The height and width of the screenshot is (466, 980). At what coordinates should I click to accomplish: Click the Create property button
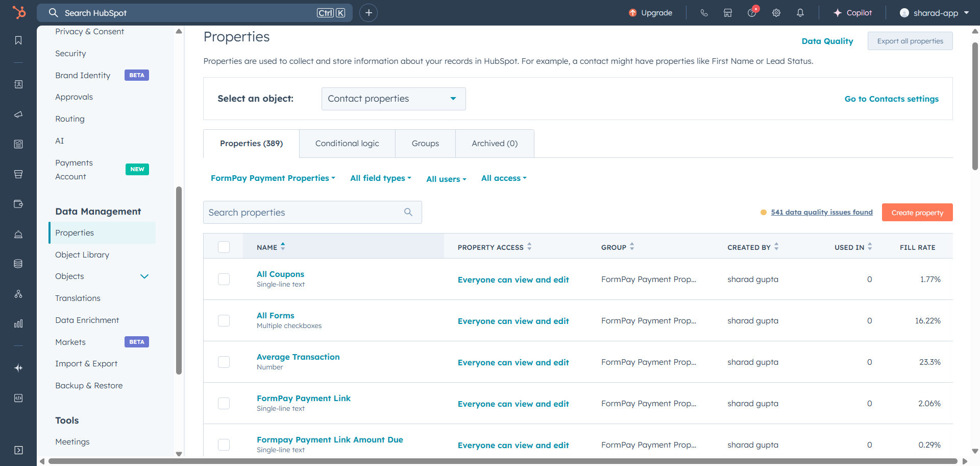(x=917, y=213)
